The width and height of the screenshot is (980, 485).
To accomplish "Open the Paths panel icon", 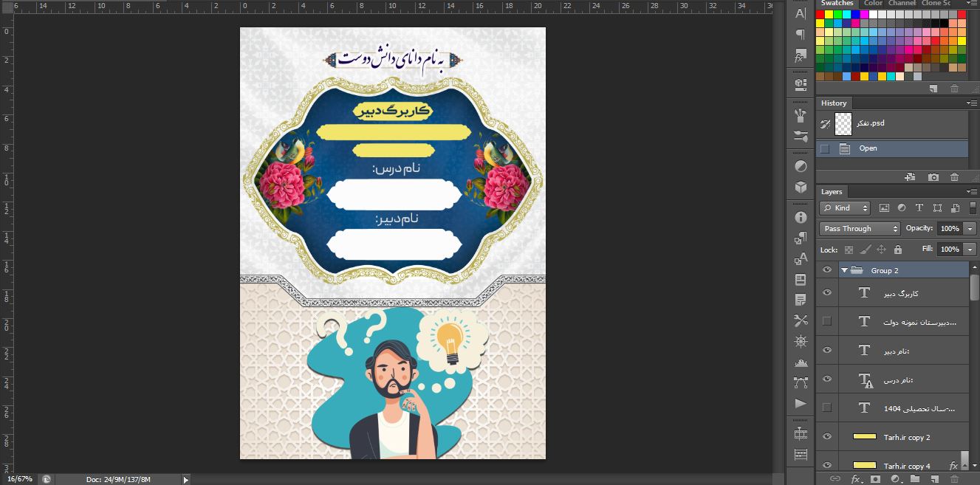I will (x=801, y=382).
